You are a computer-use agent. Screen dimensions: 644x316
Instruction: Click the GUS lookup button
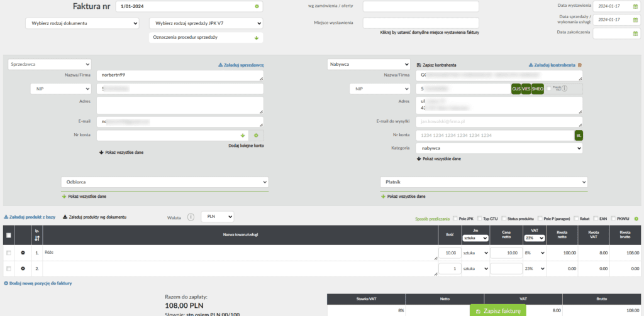coord(516,89)
